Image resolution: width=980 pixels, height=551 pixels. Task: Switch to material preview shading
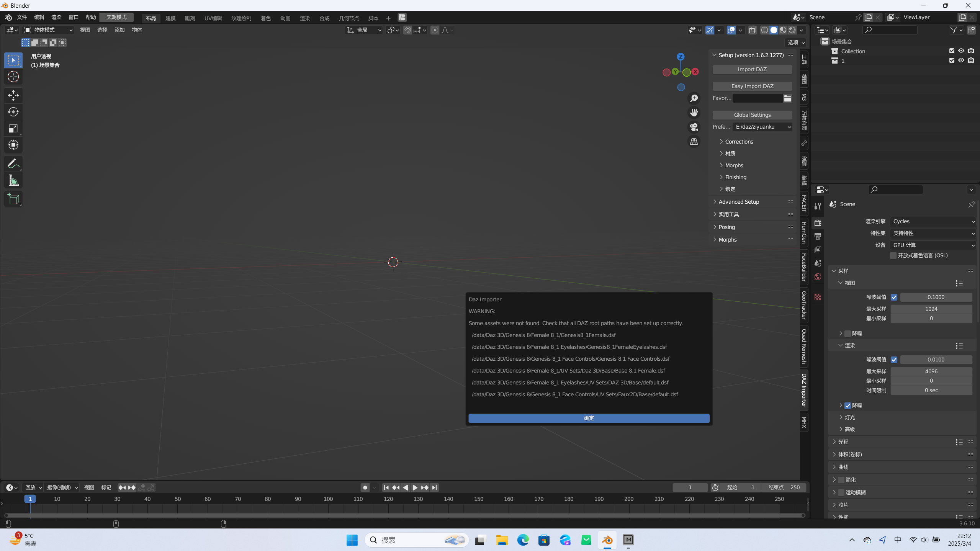(783, 30)
